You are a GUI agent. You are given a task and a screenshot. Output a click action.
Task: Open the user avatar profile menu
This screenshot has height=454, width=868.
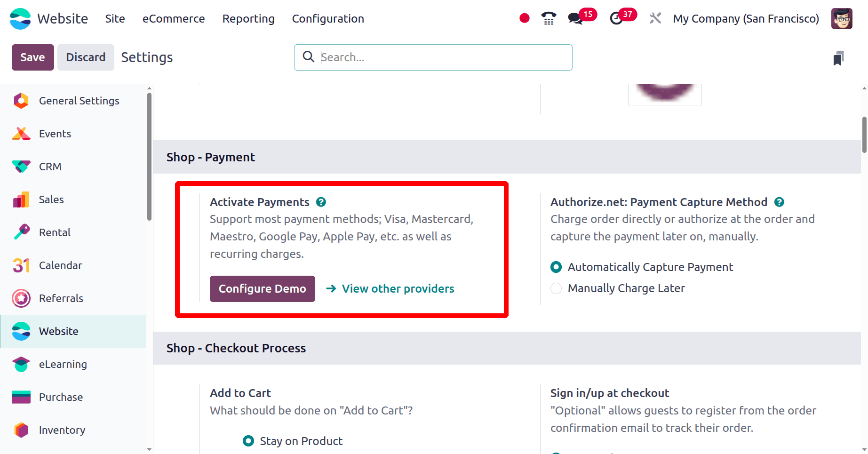pyautogui.click(x=842, y=18)
